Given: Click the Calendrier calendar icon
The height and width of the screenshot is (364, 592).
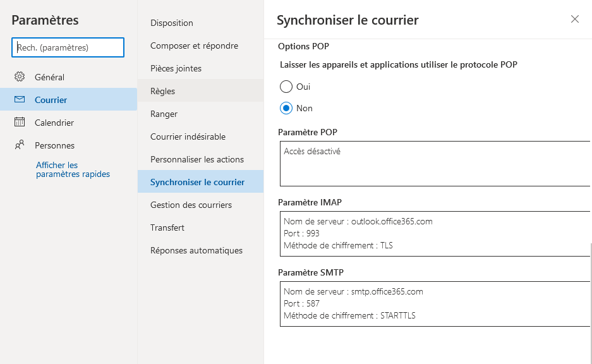Looking at the screenshot, I should [x=20, y=122].
